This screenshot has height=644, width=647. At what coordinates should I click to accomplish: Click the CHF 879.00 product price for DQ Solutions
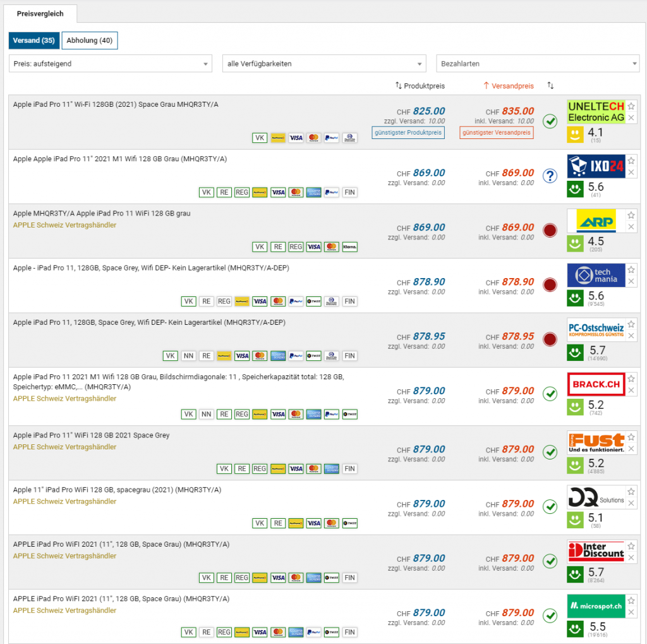(x=428, y=504)
